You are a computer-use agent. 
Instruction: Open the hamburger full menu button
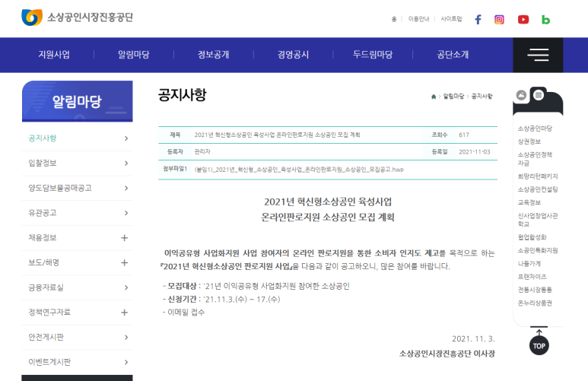(x=538, y=55)
